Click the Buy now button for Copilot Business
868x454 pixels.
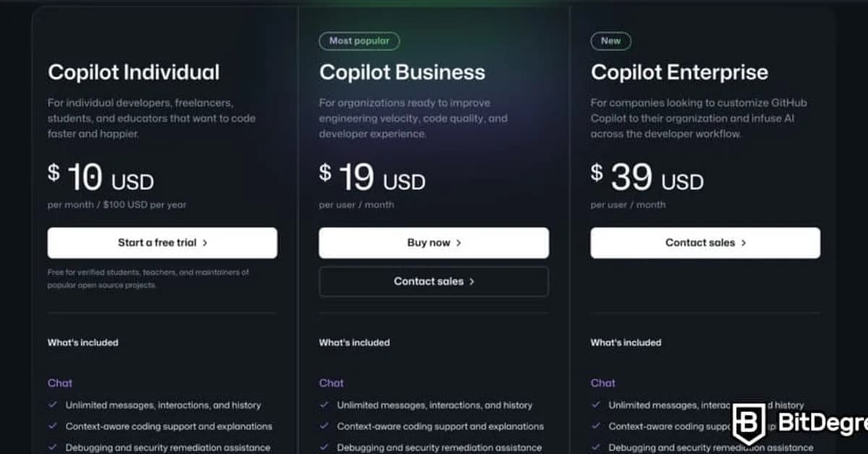click(433, 242)
